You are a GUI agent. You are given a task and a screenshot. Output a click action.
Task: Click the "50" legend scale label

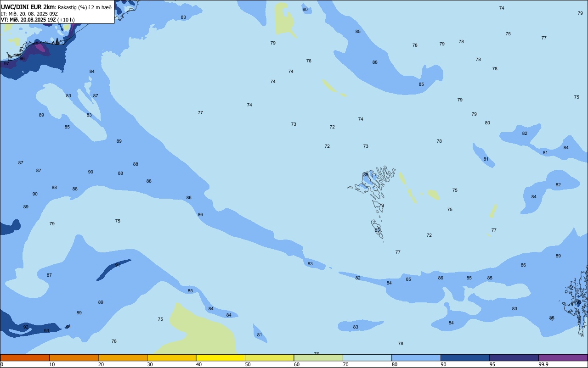coord(248,364)
